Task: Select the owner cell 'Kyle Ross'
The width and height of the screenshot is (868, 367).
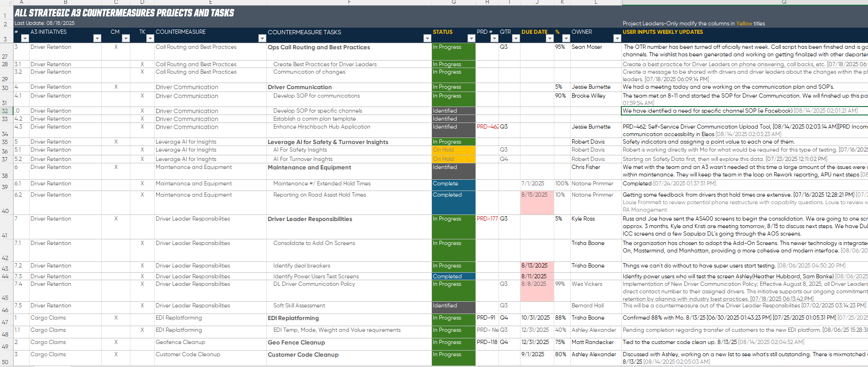Action: click(x=596, y=227)
